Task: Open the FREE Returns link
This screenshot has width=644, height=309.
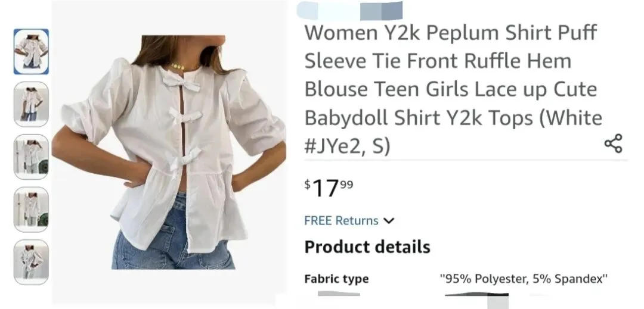Action: click(341, 220)
